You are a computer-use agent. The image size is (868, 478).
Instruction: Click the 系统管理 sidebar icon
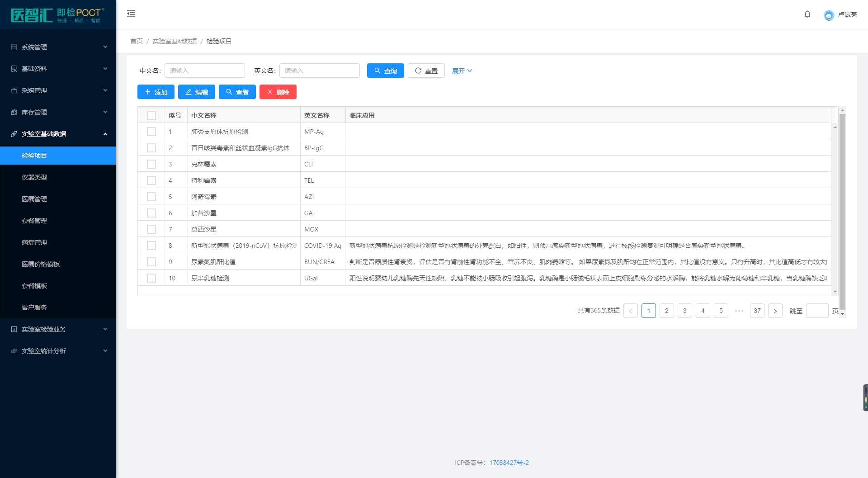[x=14, y=47]
